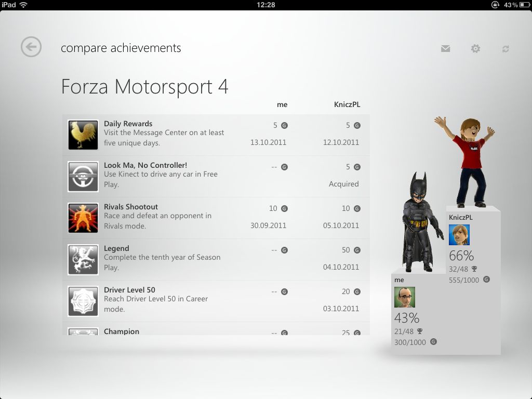Open my gamer picture on podium
The width and height of the screenshot is (532, 399).
click(404, 297)
